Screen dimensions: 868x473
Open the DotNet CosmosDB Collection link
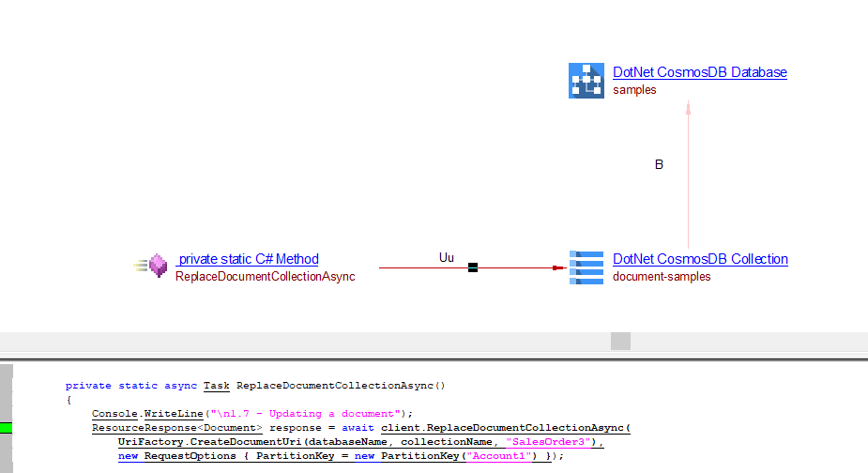tap(700, 259)
